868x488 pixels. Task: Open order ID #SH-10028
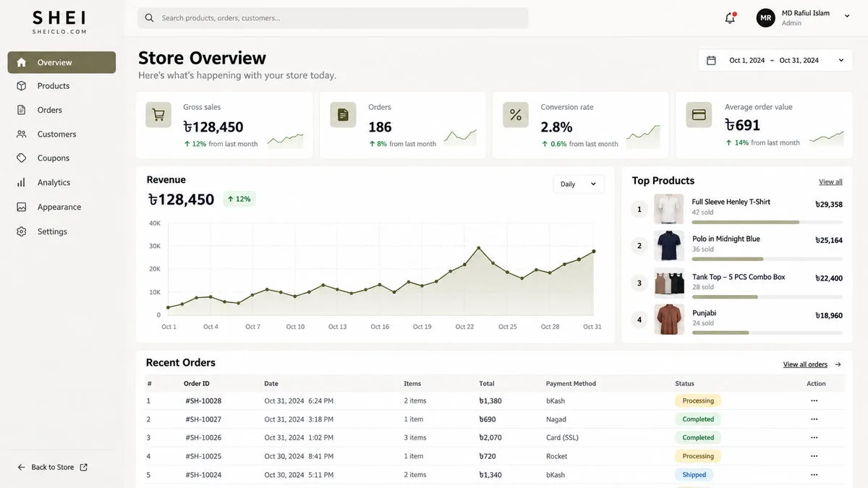(x=203, y=401)
